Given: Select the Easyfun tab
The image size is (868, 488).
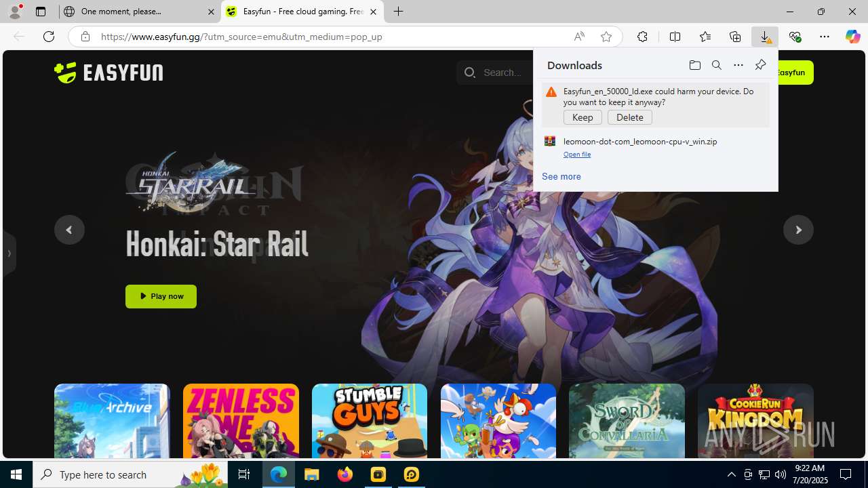Looking at the screenshot, I should [x=302, y=12].
